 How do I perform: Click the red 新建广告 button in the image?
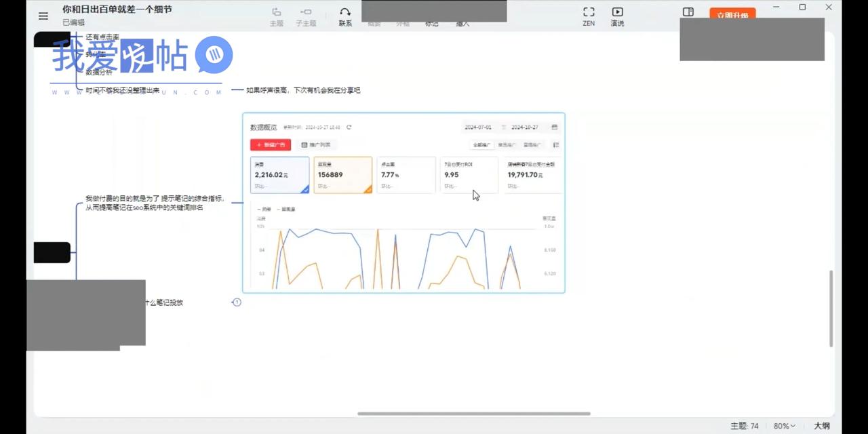click(271, 144)
